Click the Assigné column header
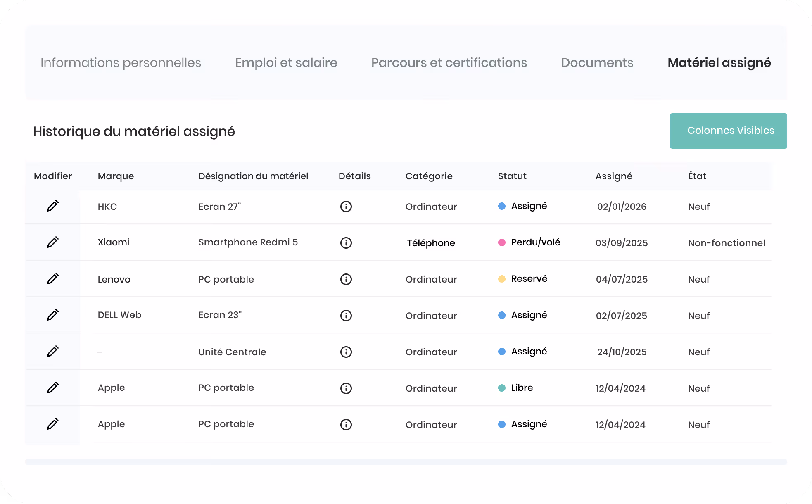Image resolution: width=812 pixels, height=504 pixels. point(614,176)
